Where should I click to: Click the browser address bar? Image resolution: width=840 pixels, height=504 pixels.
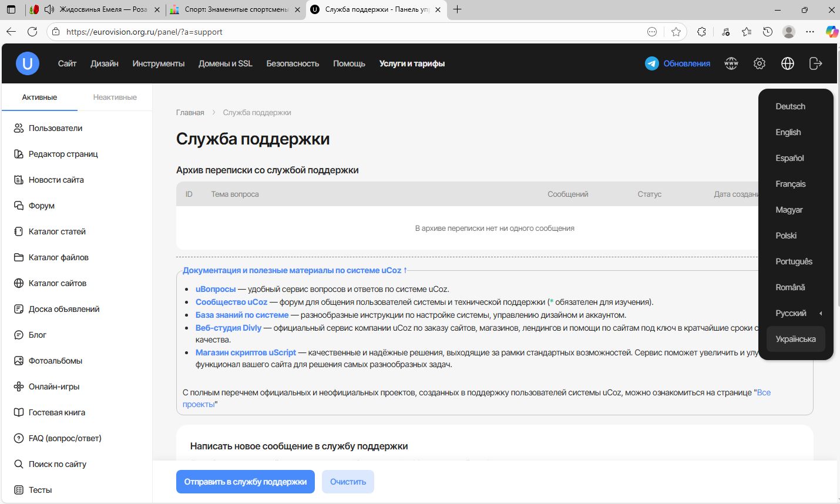(352, 32)
